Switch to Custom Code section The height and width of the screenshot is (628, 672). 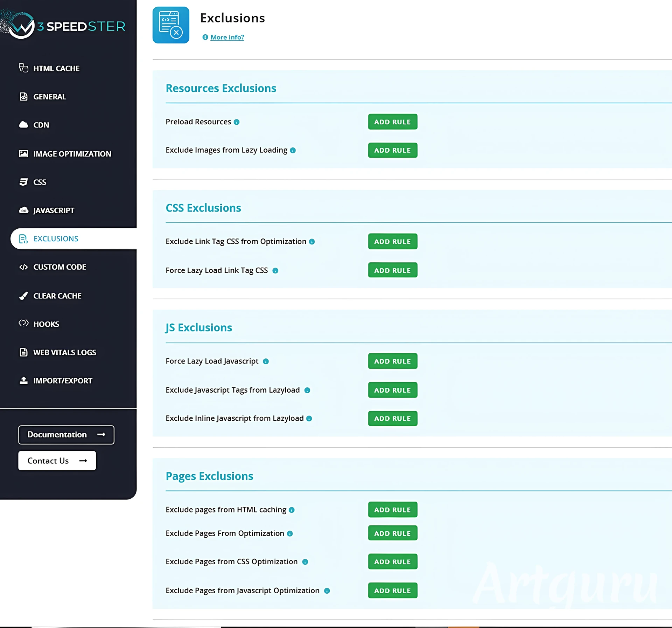[x=59, y=267]
